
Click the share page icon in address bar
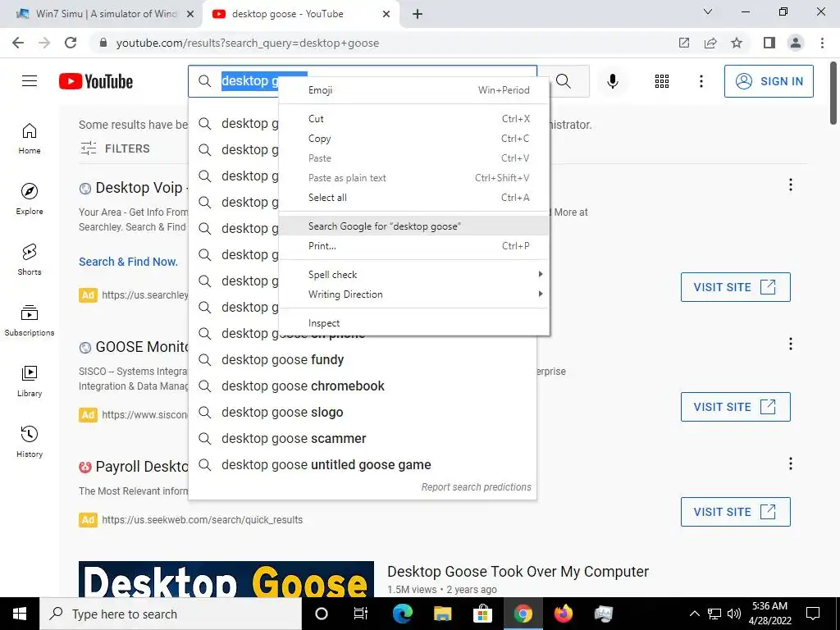click(x=710, y=43)
